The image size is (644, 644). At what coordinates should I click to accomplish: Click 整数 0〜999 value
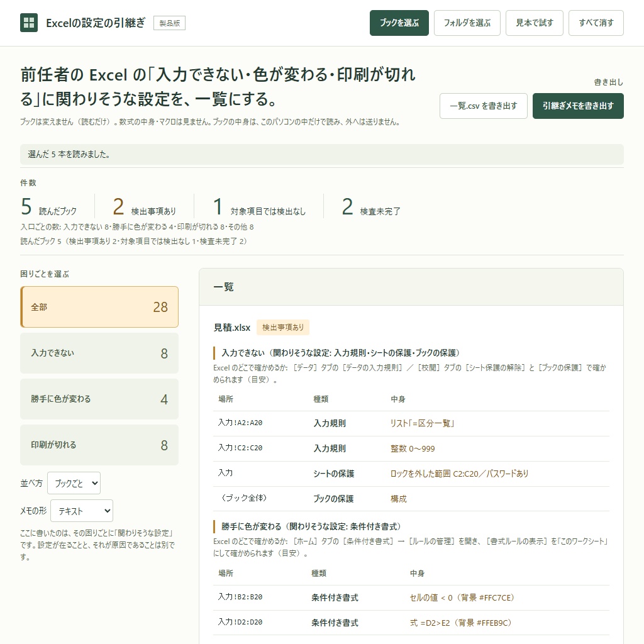point(413,448)
